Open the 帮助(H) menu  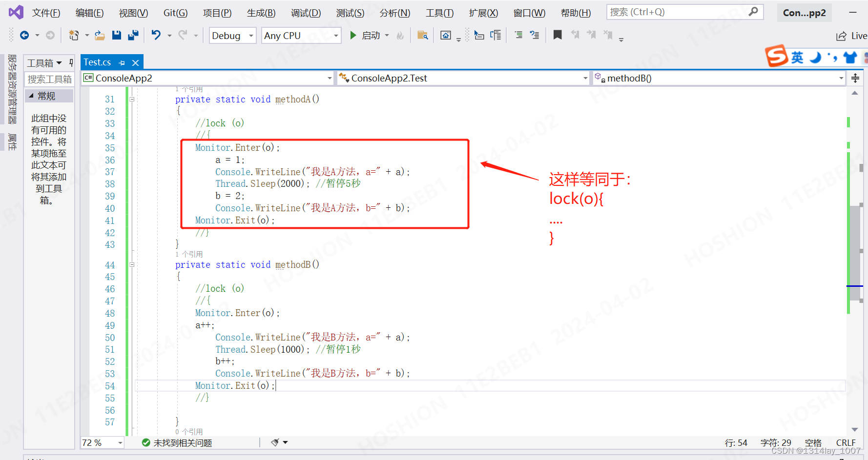point(576,13)
